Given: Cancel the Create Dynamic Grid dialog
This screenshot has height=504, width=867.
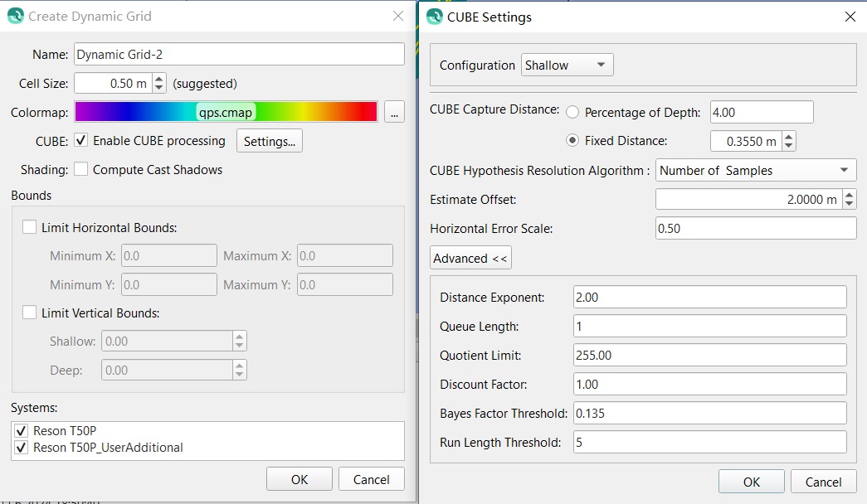Looking at the screenshot, I should coord(371,479).
